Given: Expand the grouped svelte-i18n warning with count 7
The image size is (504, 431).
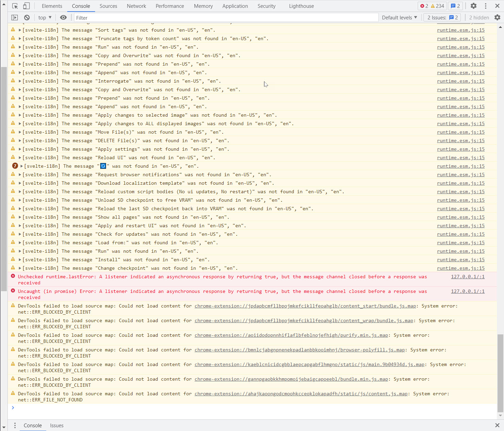Looking at the screenshot, I should point(21,166).
